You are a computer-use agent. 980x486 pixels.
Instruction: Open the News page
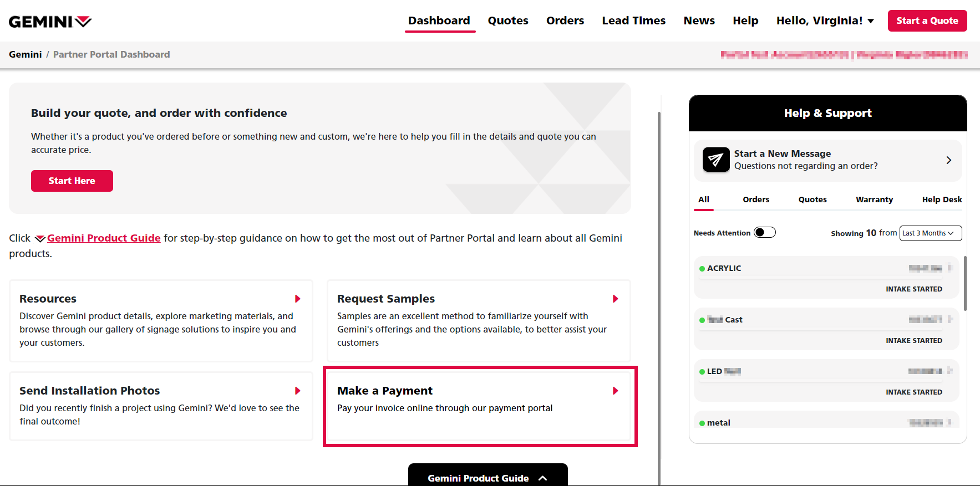pos(699,21)
